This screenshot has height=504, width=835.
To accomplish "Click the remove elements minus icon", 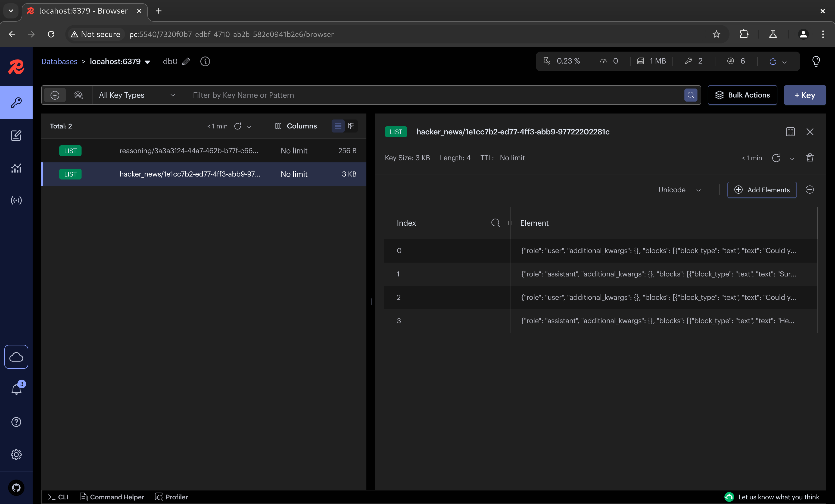I will (x=809, y=190).
